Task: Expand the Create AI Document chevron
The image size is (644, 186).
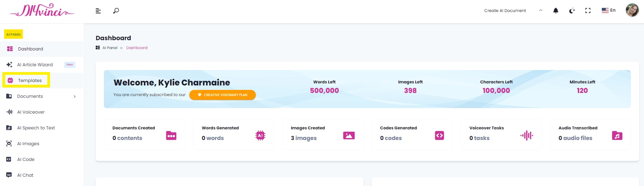Action: (x=541, y=10)
